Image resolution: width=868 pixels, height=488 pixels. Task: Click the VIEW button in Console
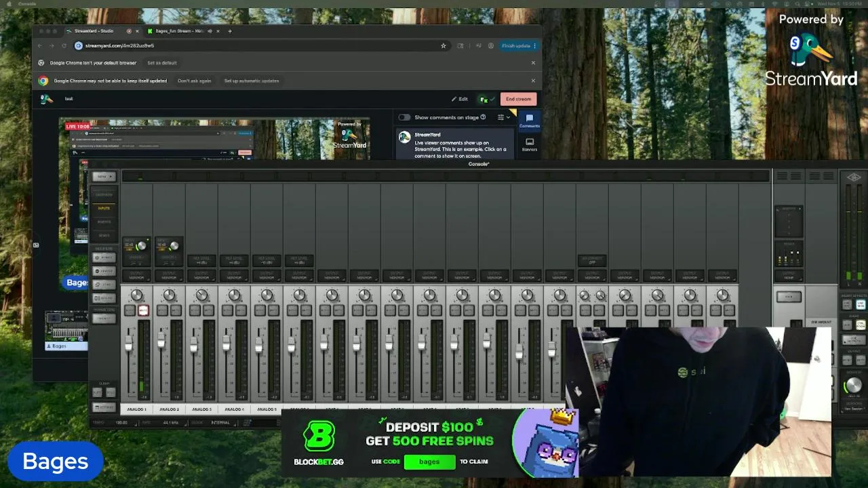pos(104,176)
